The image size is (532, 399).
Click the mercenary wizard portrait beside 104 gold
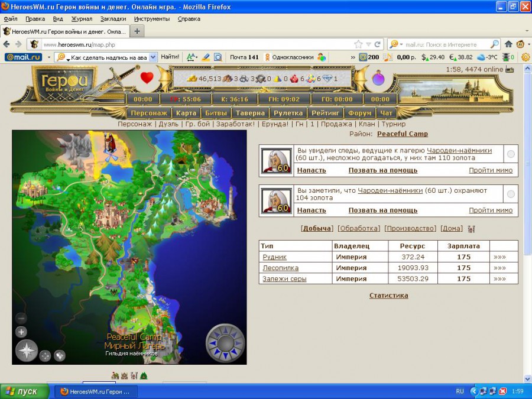[277, 200]
